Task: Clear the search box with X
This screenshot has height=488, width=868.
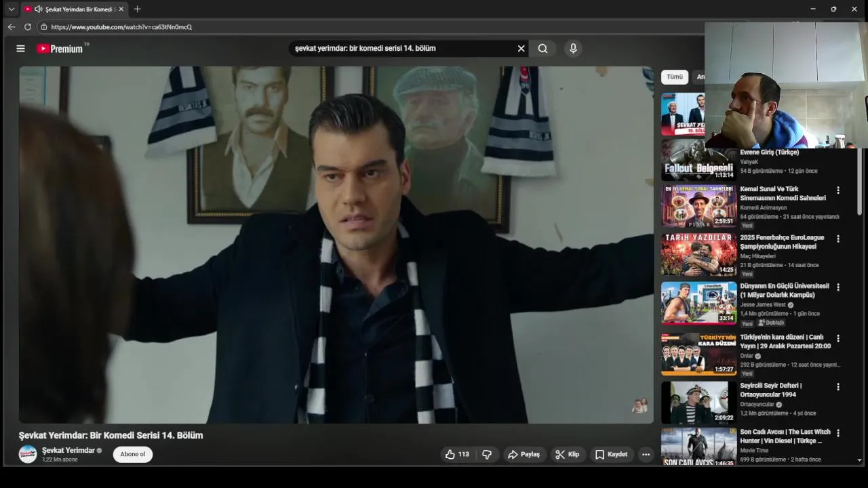Action: point(521,48)
